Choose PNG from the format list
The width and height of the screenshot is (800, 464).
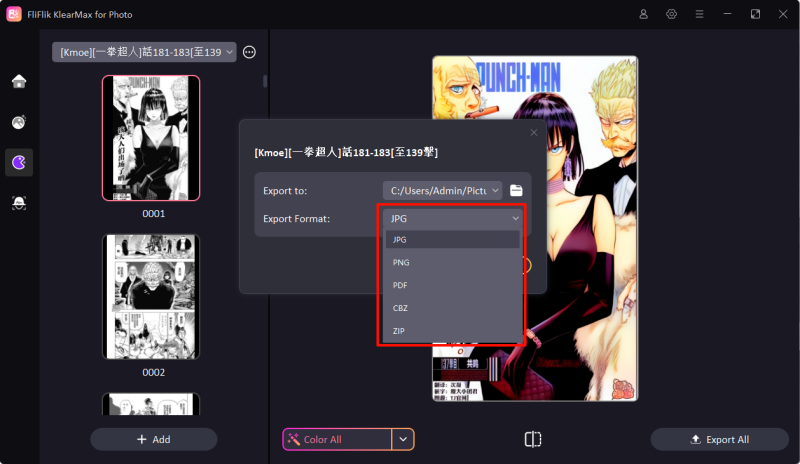click(453, 262)
